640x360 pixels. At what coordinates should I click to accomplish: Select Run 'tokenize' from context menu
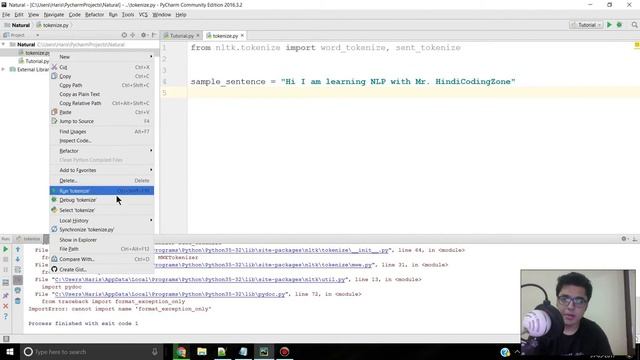[102, 191]
